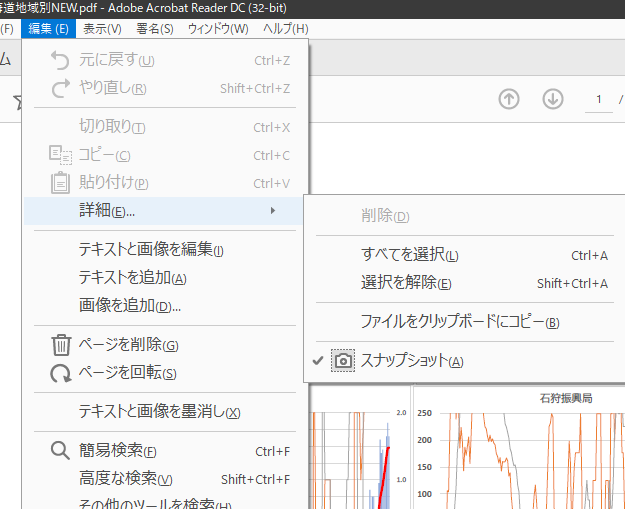Choose 元に戻す(U) undo entry
This screenshot has height=509, width=625.
[165, 60]
